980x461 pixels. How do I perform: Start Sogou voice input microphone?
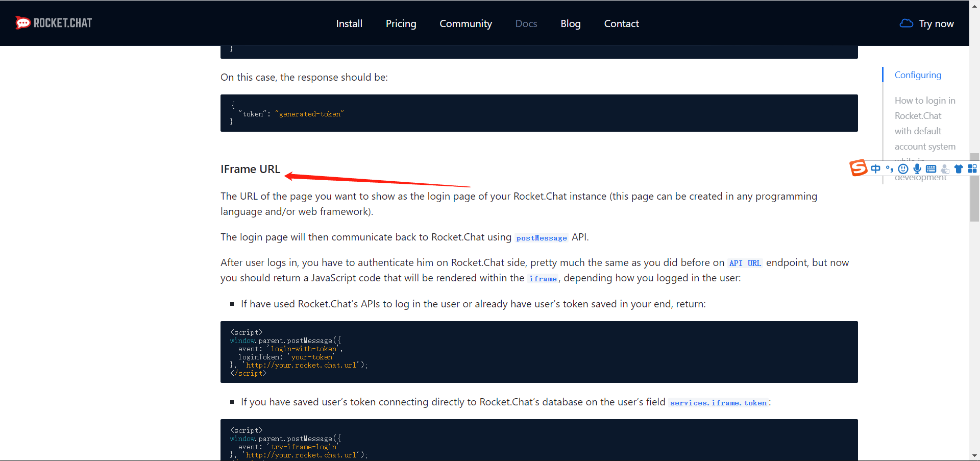coord(917,168)
